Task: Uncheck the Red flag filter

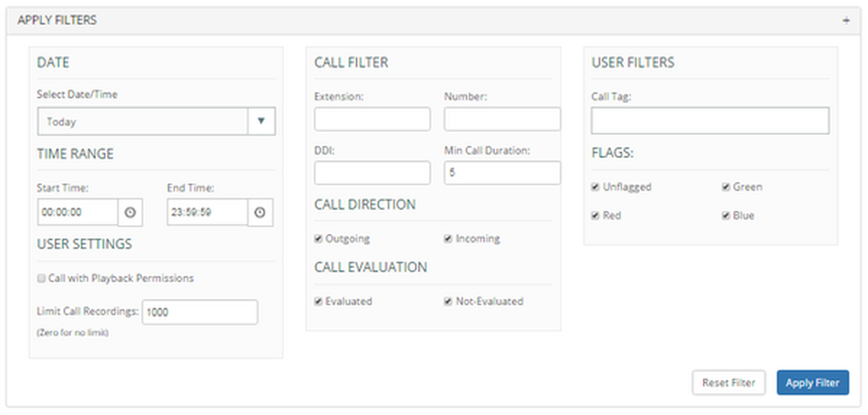Action: pyautogui.click(x=595, y=216)
